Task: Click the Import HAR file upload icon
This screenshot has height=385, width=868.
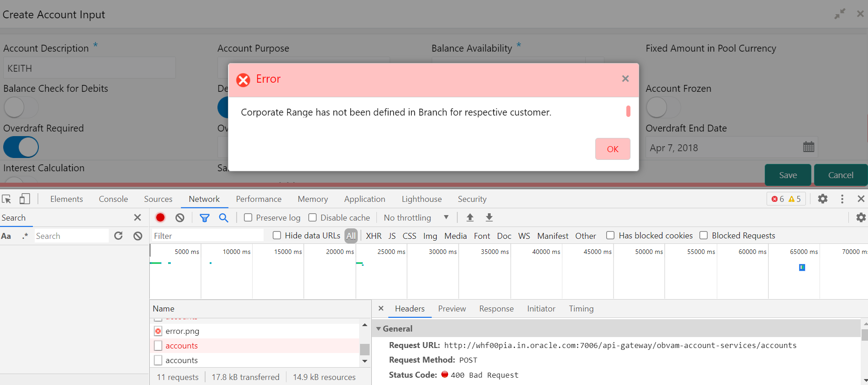Action: point(470,217)
